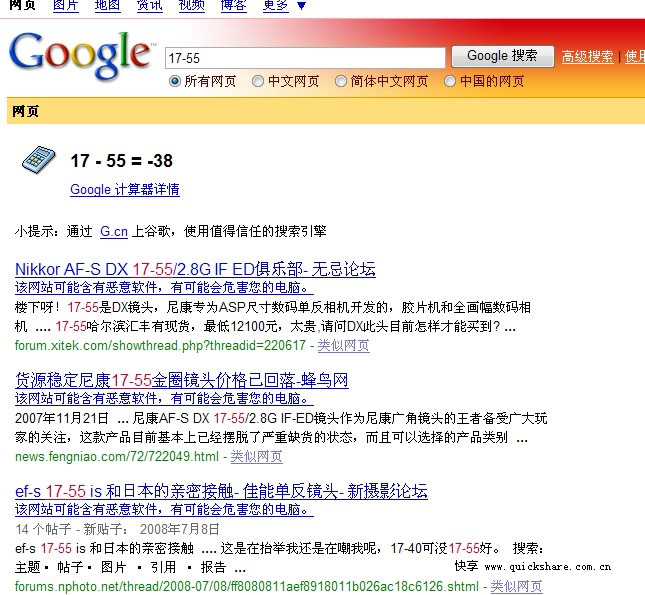Click the Google 搜索 button
Viewport: 645px width, 595px height.
(503, 56)
